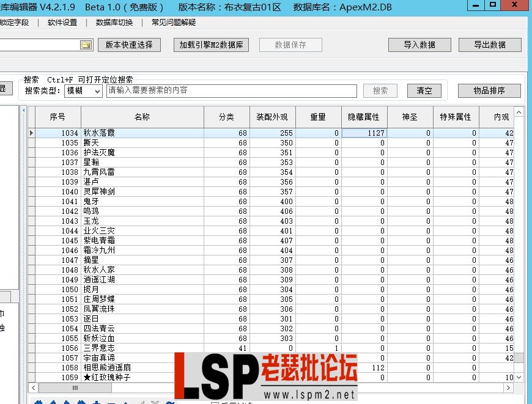Click the insert-record plus icon in bottom navigator
The image size is (532, 404).
[x=97, y=401]
